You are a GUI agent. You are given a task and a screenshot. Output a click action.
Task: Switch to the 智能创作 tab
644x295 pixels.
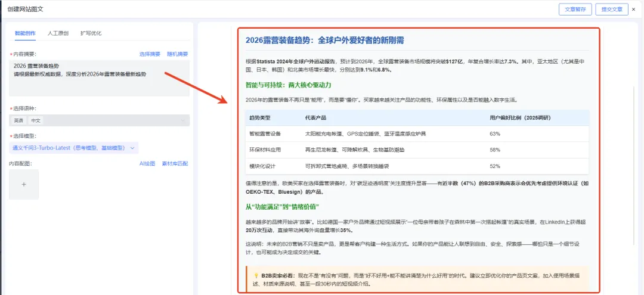click(x=24, y=33)
